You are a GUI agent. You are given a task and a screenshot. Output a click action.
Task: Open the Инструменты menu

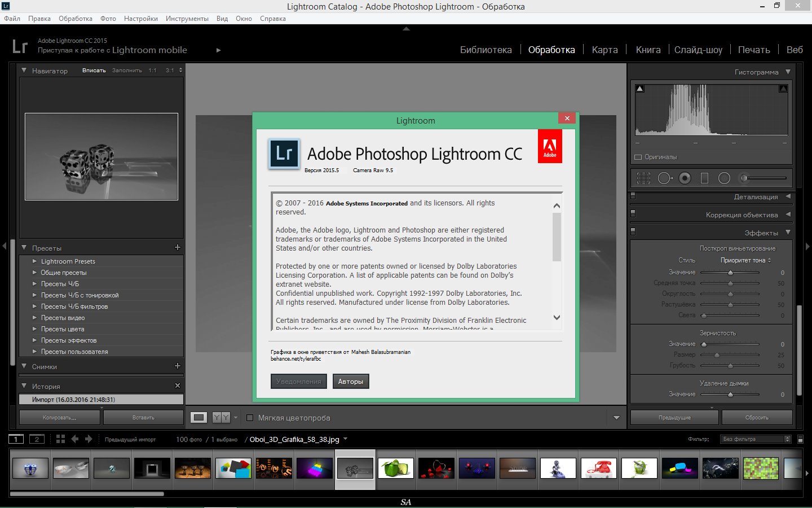(x=187, y=19)
